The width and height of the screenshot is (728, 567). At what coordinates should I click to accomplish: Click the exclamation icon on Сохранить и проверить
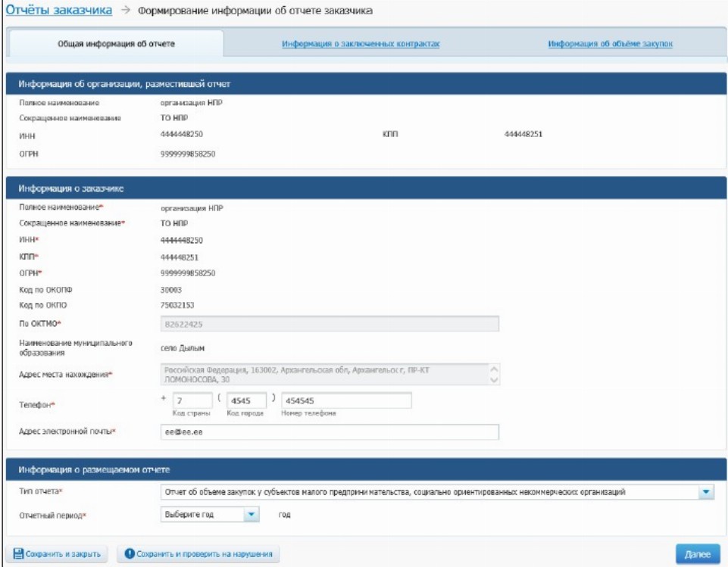pos(130,554)
